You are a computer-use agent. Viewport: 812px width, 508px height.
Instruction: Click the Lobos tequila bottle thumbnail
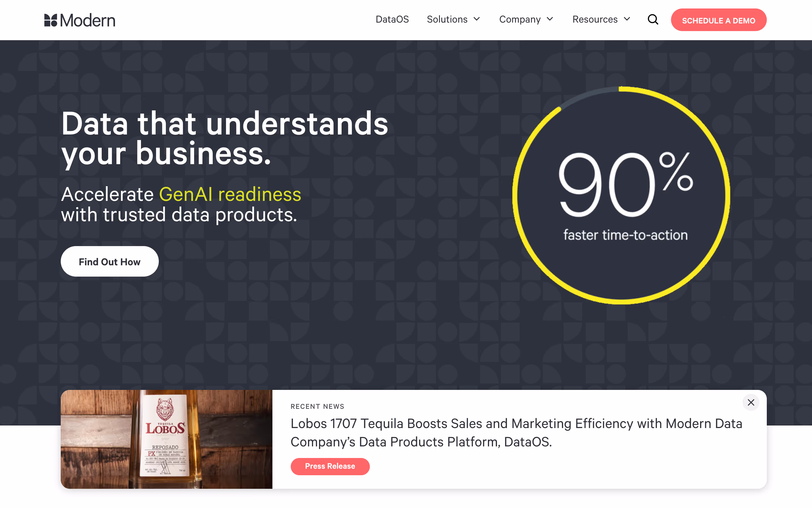coord(167,439)
